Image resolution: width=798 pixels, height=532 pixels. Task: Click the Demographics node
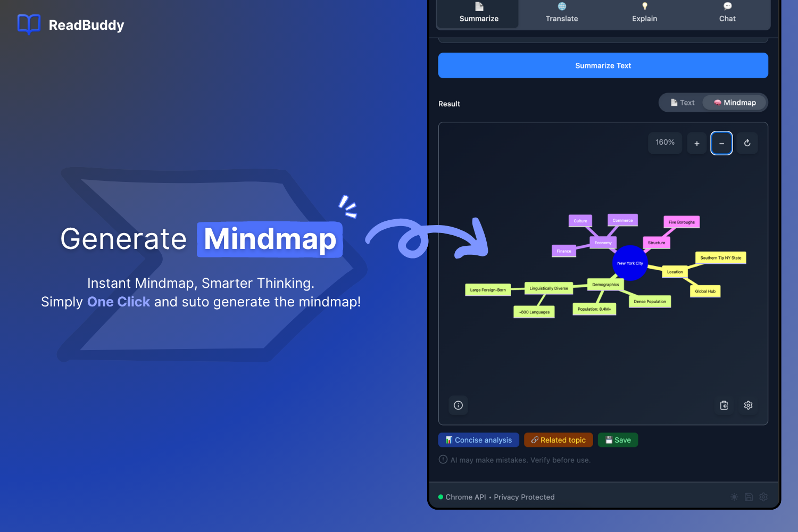coord(605,285)
